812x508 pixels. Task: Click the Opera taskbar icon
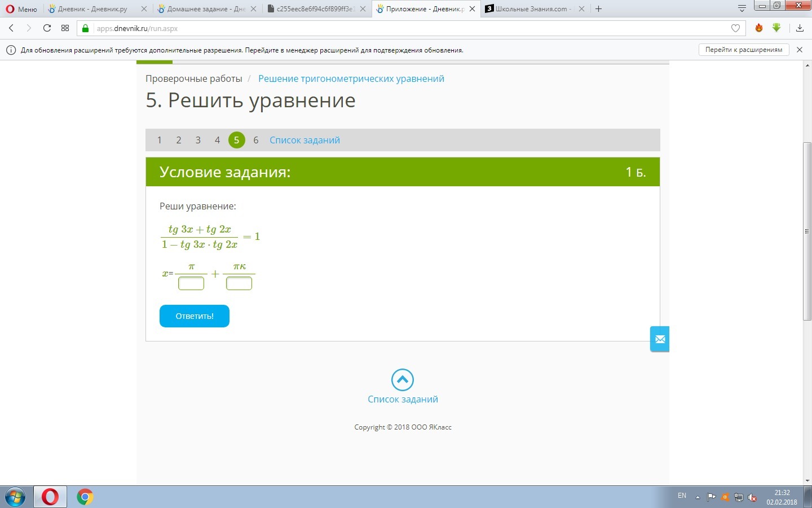50,497
